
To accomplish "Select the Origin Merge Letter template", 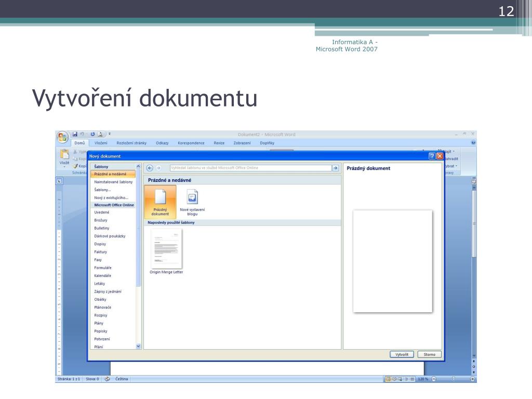I will click(x=166, y=251).
